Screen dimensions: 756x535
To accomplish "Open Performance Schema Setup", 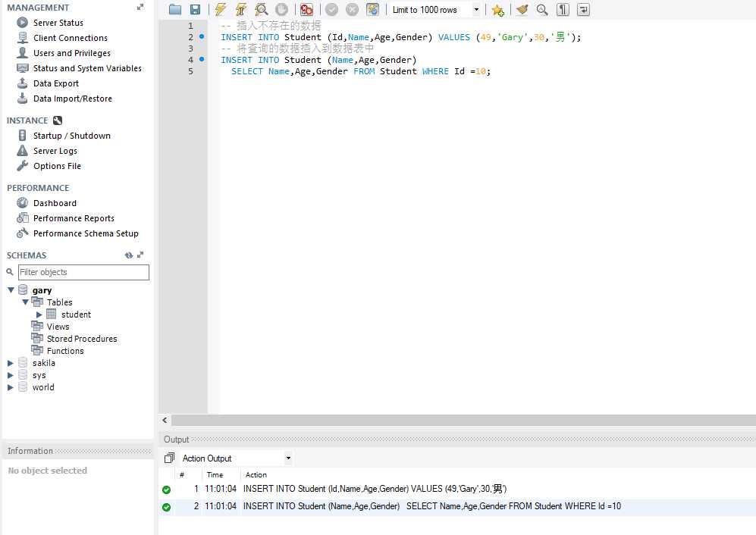I will (86, 233).
